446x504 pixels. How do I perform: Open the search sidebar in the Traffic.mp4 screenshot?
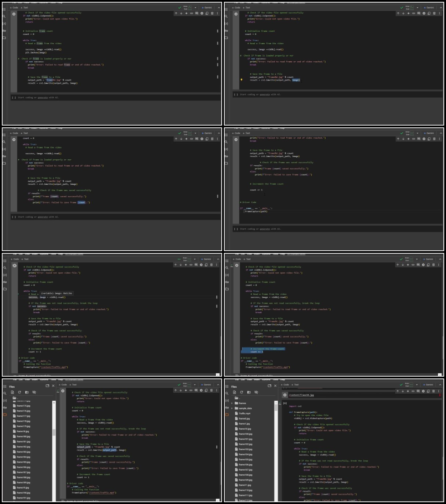[x=227, y=393]
